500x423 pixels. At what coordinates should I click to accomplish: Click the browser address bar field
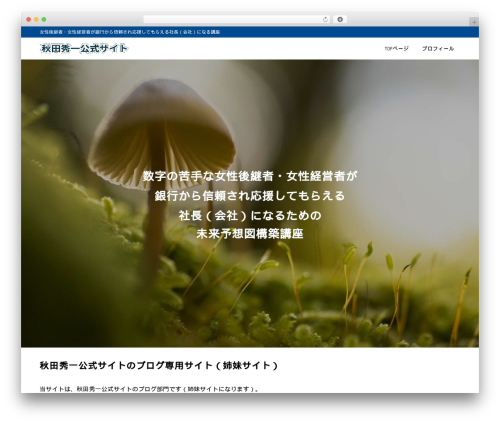(x=237, y=19)
